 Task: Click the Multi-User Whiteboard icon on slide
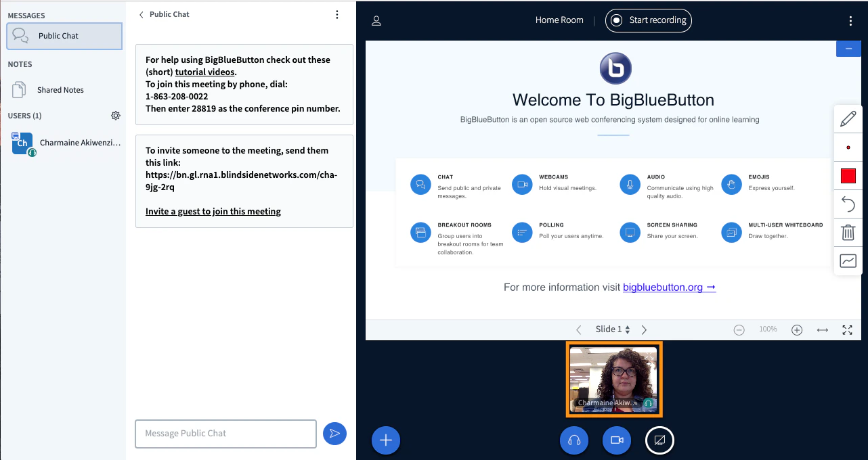731,232
